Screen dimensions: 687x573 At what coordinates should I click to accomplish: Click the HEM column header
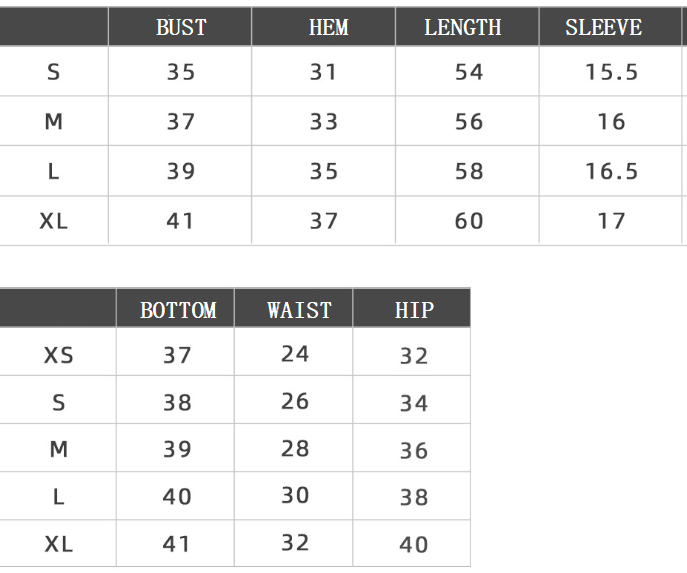[x=329, y=28]
